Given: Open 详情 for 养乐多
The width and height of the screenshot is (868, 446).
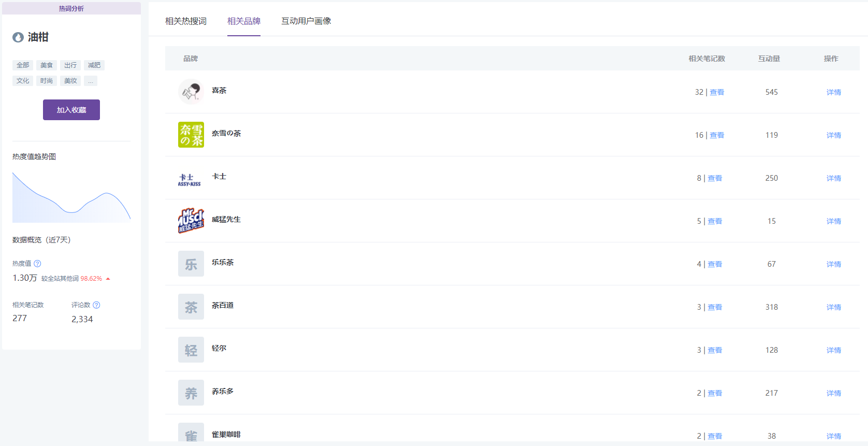Looking at the screenshot, I should [834, 393].
